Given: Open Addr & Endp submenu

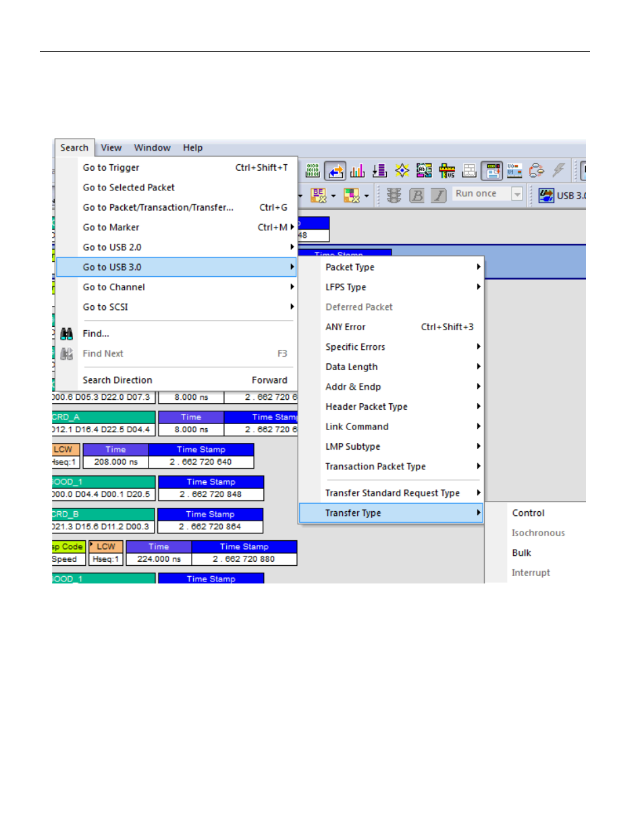Looking at the screenshot, I should pos(391,386).
